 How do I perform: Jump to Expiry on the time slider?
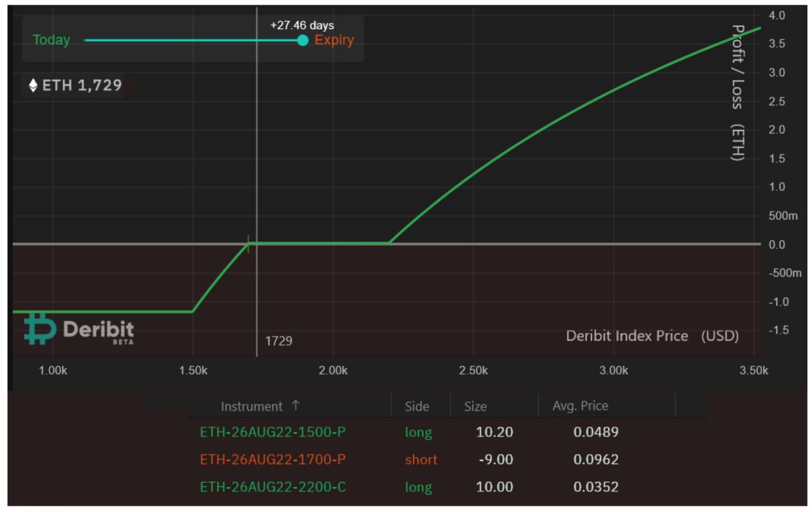click(x=334, y=41)
